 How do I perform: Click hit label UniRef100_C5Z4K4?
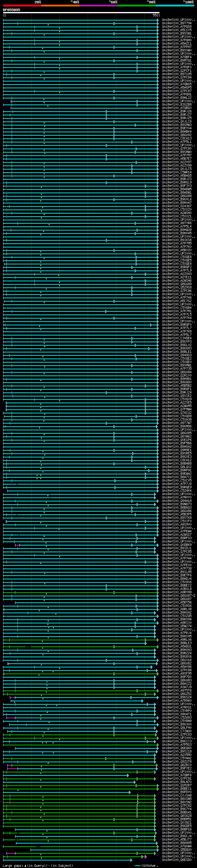pyautogui.click(x=177, y=491)
